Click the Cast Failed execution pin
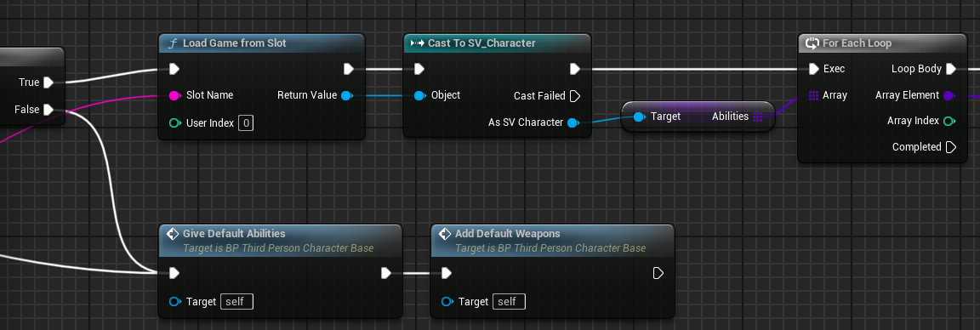The height and width of the screenshot is (330, 980). click(576, 95)
